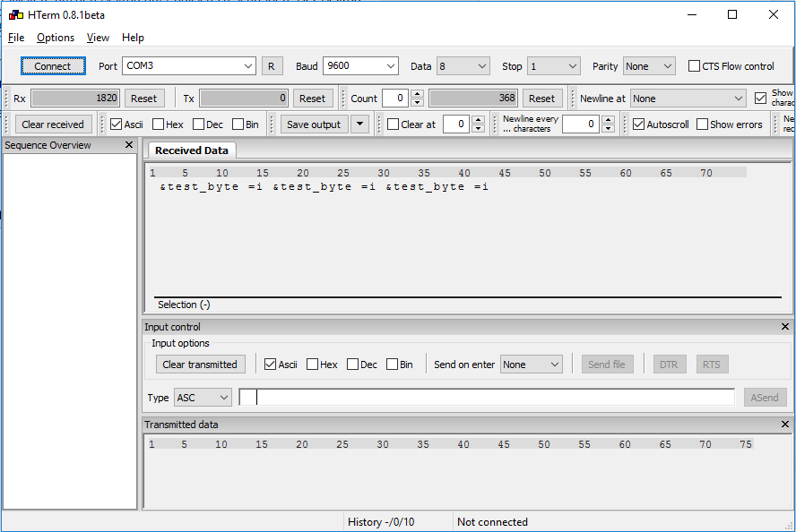Open the Baud 9600 dropdown
The height and width of the screenshot is (532, 796).
[x=360, y=66]
